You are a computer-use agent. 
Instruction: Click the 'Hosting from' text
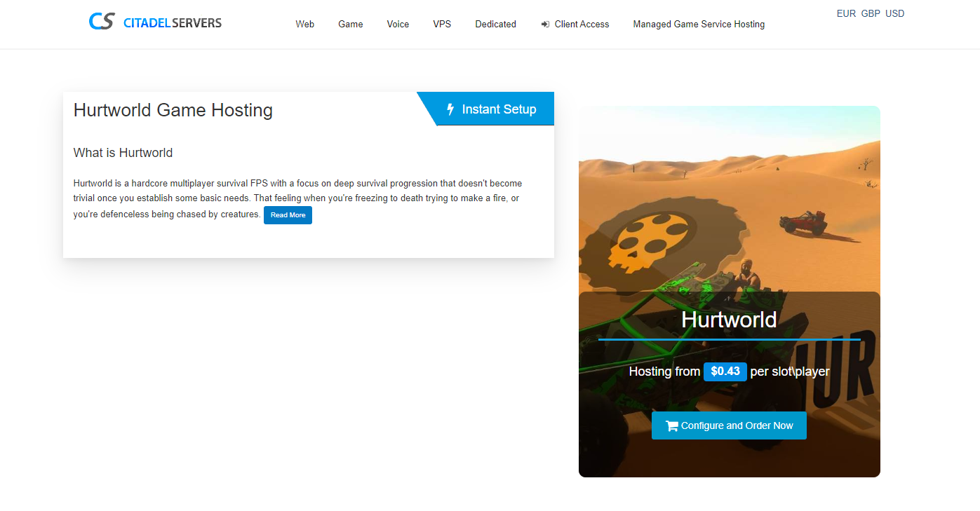[664, 372]
